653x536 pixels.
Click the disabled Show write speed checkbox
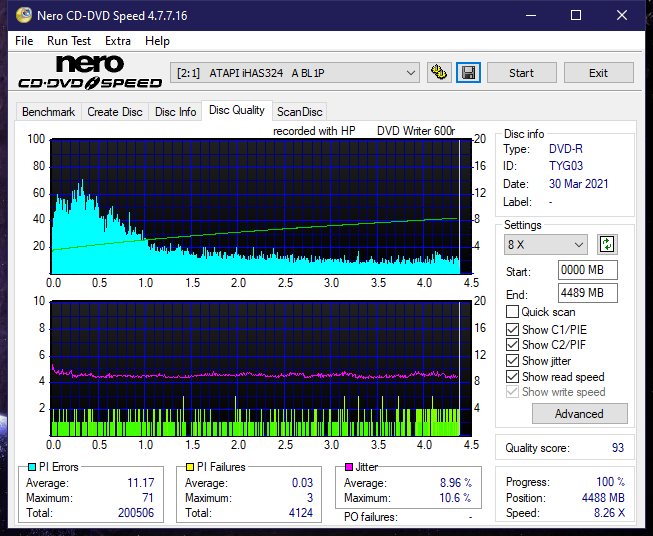point(512,392)
